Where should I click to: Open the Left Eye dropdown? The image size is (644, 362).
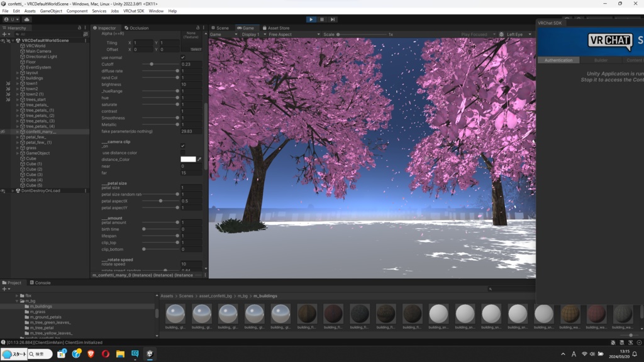pos(519,35)
